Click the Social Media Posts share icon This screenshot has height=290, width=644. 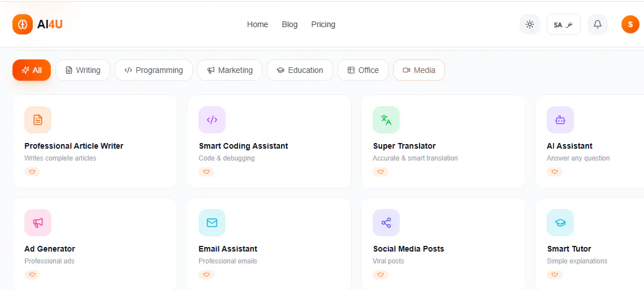386,223
